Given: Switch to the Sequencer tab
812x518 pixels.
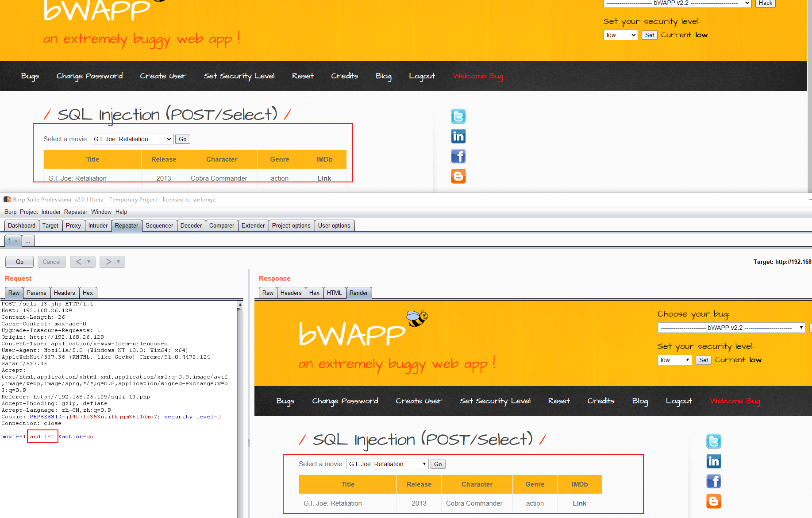Looking at the screenshot, I should point(159,225).
